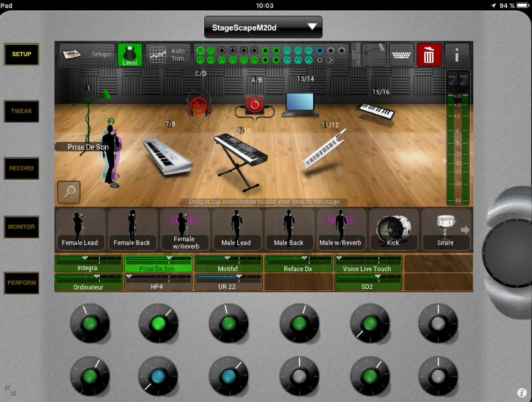532x402 pixels.
Task: Select the laptop icon on stage
Action: tap(300, 104)
